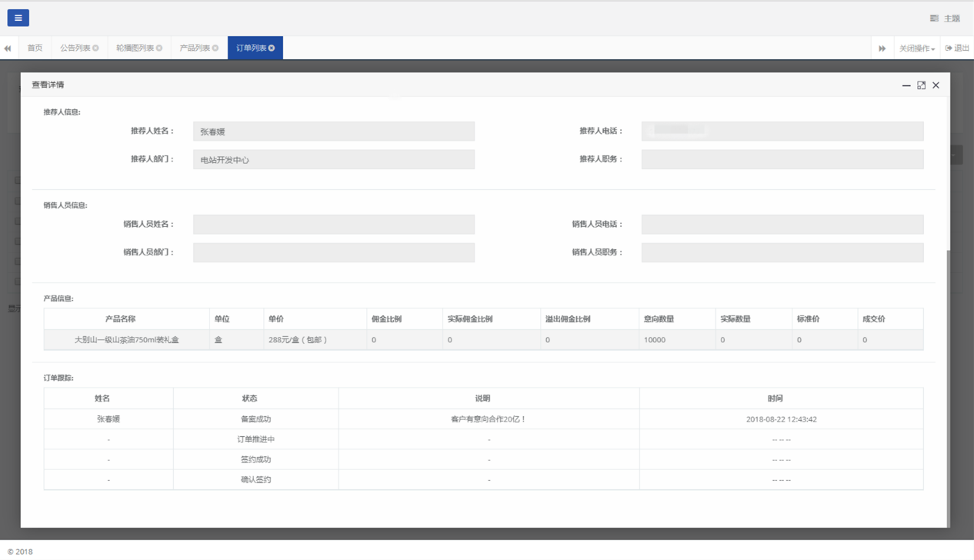Click the empty 销售人员姓名 field
The height and width of the screenshot is (560, 974).
pyautogui.click(x=333, y=225)
